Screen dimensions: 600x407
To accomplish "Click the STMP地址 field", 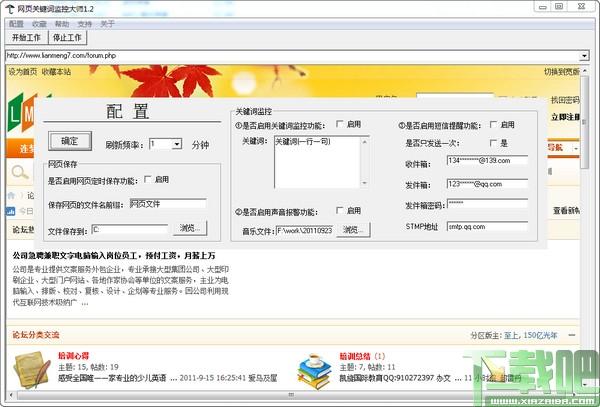I will [x=487, y=226].
